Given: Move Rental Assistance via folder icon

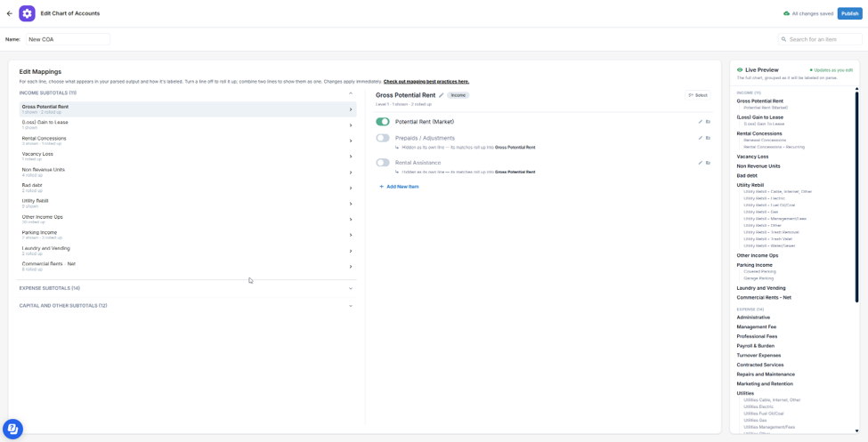Looking at the screenshot, I should (x=708, y=163).
